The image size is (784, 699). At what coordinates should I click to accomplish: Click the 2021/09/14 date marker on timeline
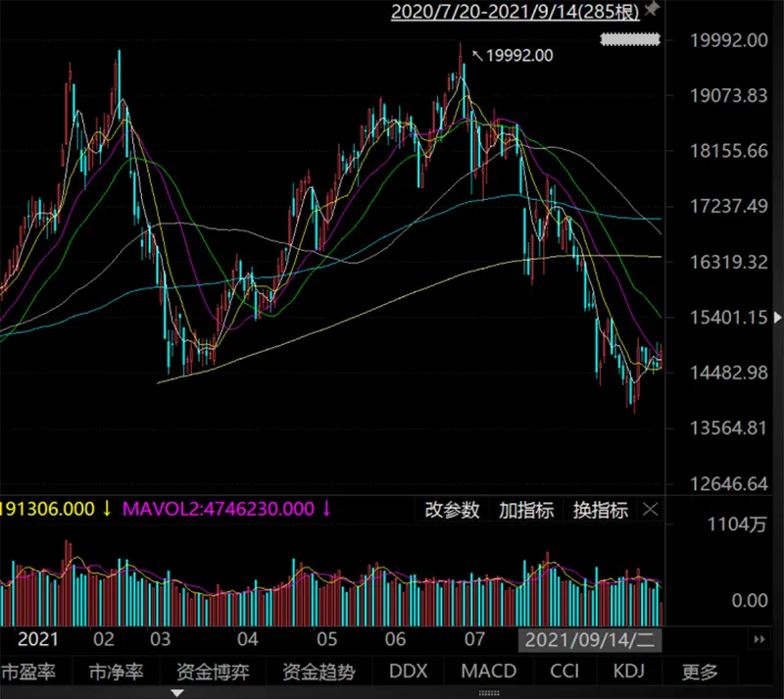(x=590, y=640)
